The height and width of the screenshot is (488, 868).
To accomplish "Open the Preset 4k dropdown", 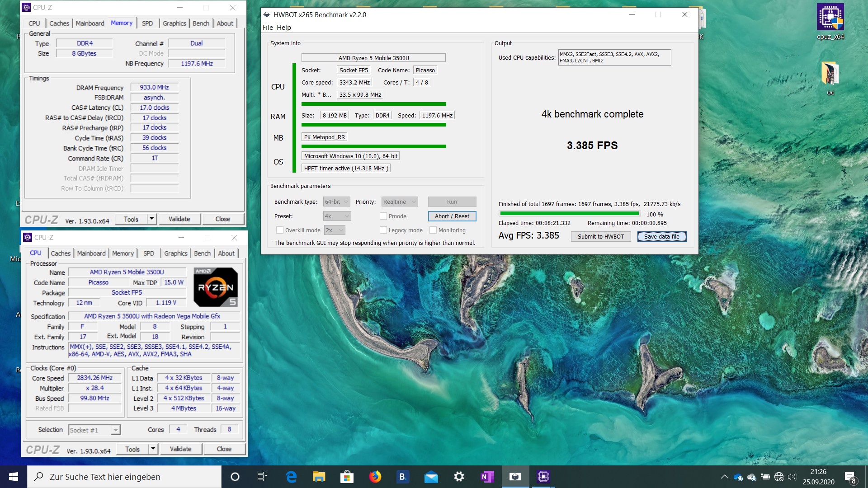I will click(x=337, y=216).
